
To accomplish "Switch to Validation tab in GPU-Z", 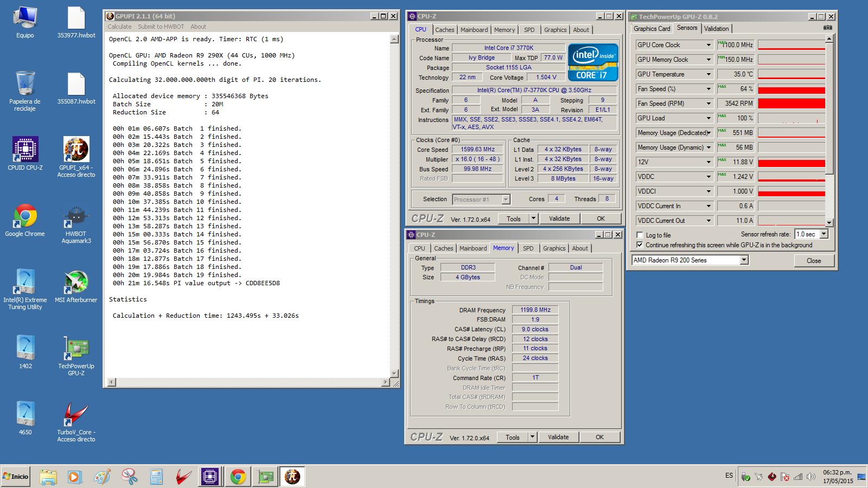I will (717, 29).
